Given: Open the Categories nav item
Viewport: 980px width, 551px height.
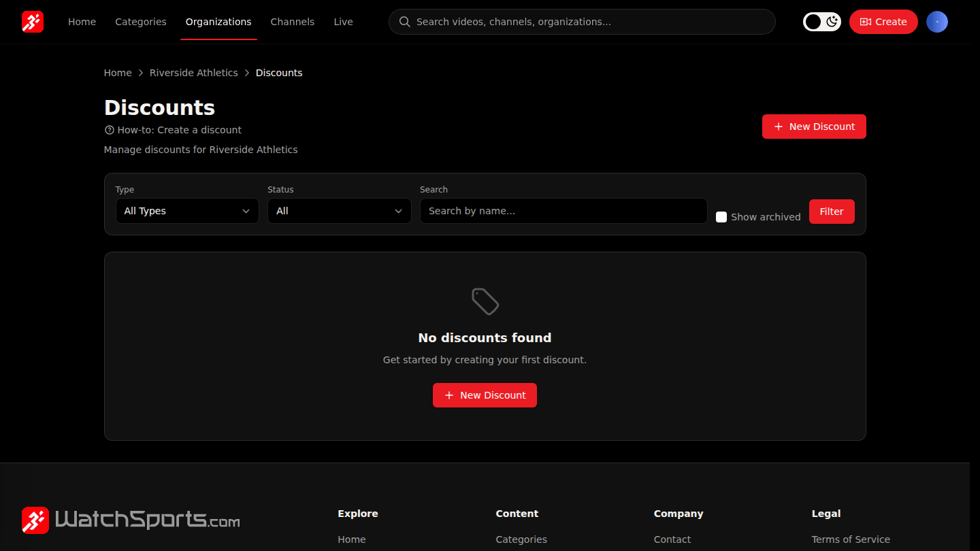Looking at the screenshot, I should [x=141, y=22].
